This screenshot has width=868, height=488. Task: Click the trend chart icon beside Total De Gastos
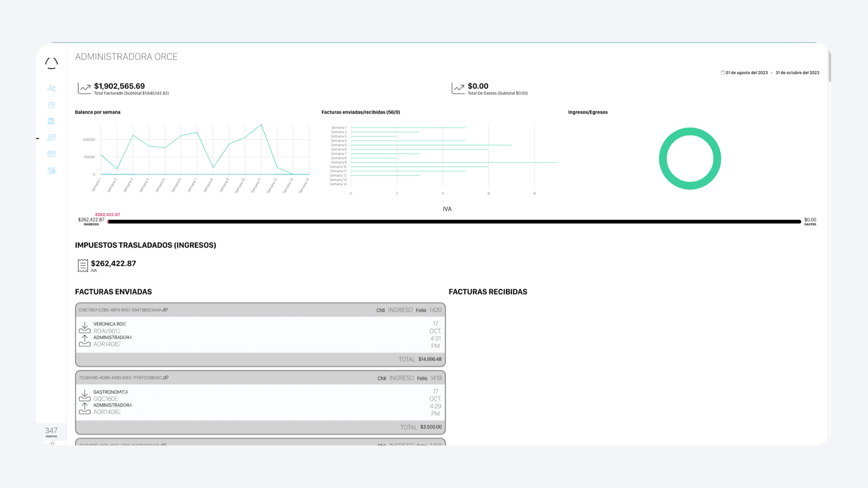(x=458, y=88)
